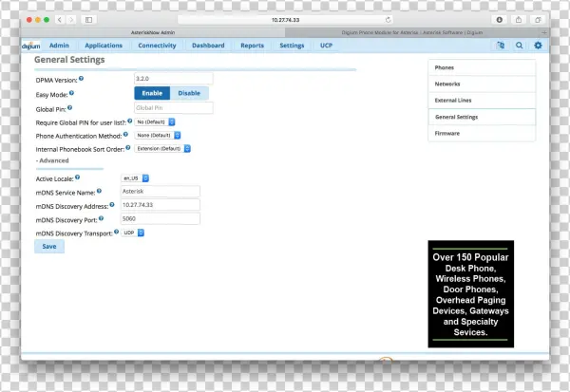Open mDNS Discovery Transport UDP dropdown
The width and height of the screenshot is (570, 392).
(x=133, y=233)
